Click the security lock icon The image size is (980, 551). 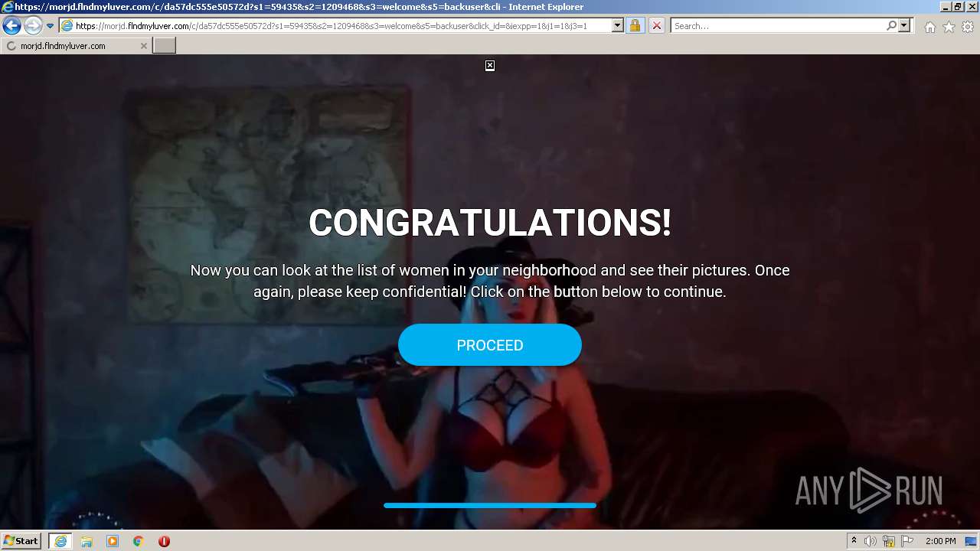click(635, 26)
